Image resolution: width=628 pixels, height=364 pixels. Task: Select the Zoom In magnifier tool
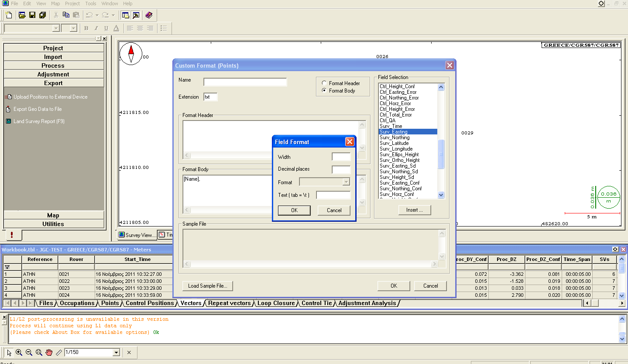[19, 352]
